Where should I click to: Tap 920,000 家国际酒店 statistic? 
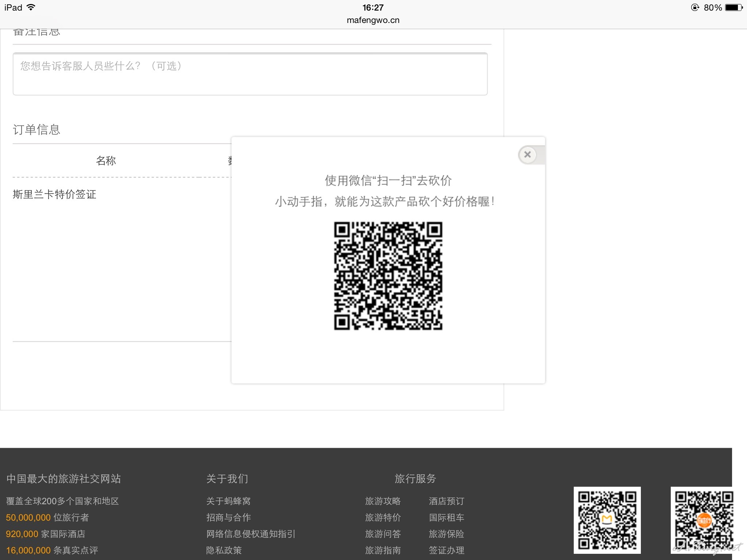(46, 534)
